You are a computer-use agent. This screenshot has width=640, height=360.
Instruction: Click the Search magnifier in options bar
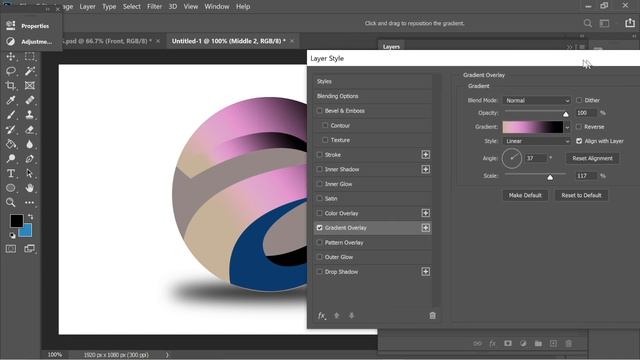pos(588,23)
